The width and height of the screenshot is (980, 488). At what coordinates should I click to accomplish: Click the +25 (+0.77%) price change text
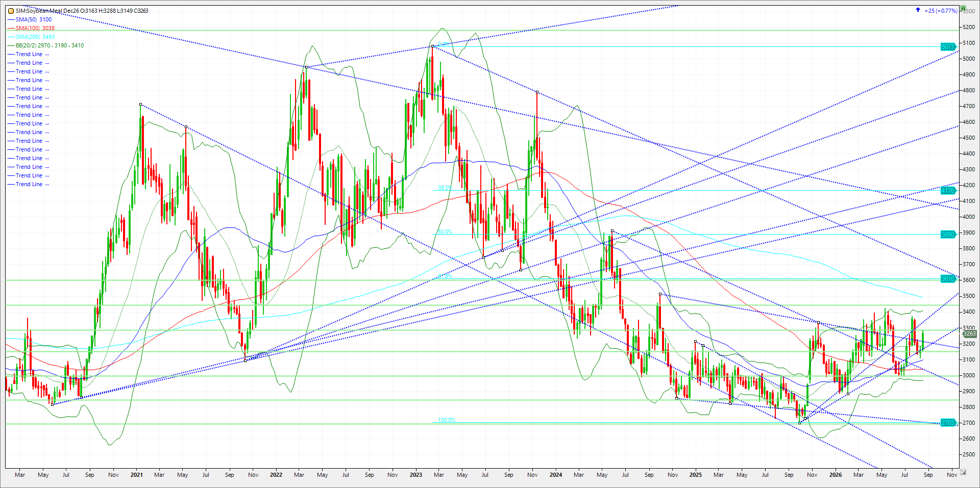[x=941, y=11]
